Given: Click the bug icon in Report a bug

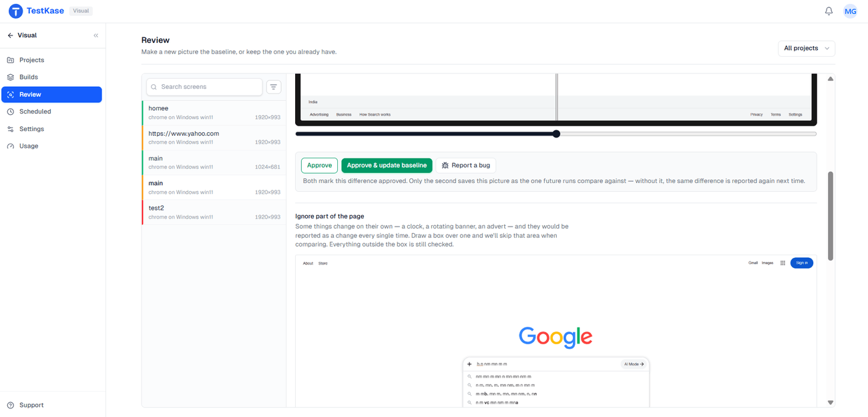Looking at the screenshot, I should point(445,165).
